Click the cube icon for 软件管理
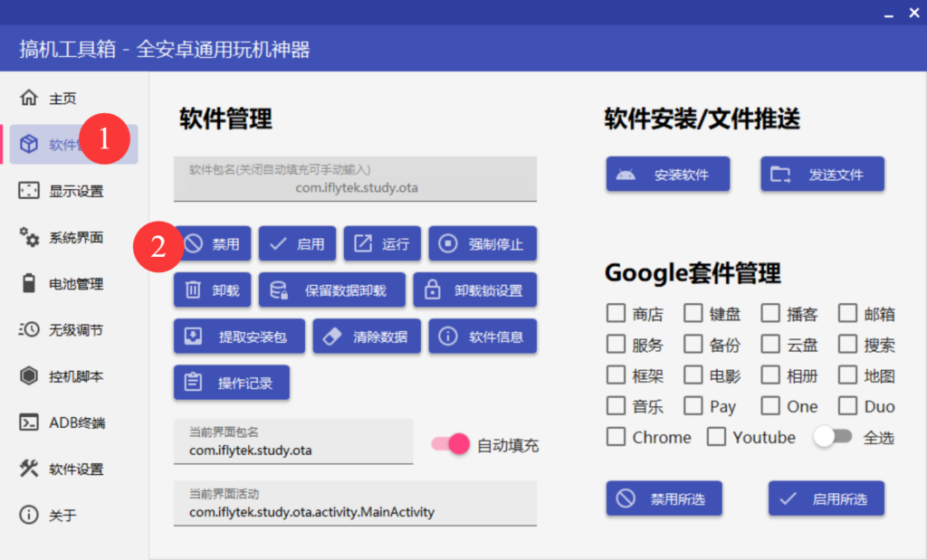 tap(28, 144)
